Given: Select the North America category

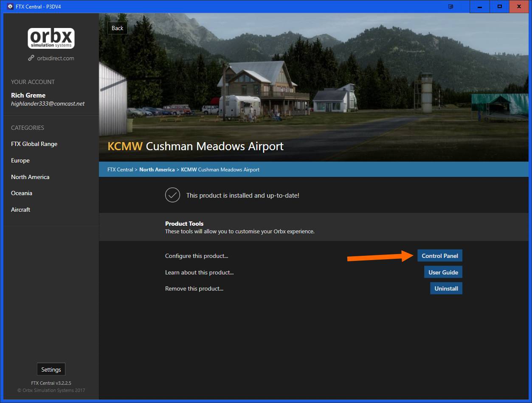Looking at the screenshot, I should point(30,177).
